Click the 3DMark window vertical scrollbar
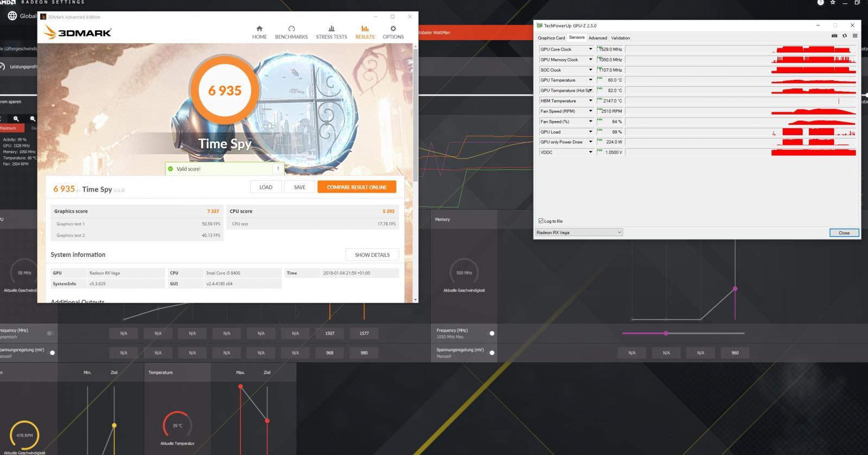 [416, 114]
